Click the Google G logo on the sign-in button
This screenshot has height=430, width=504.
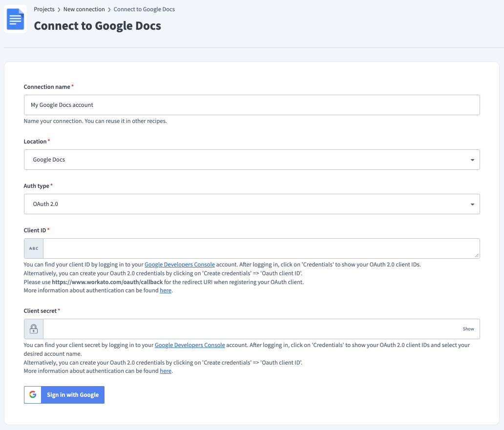tap(32, 394)
